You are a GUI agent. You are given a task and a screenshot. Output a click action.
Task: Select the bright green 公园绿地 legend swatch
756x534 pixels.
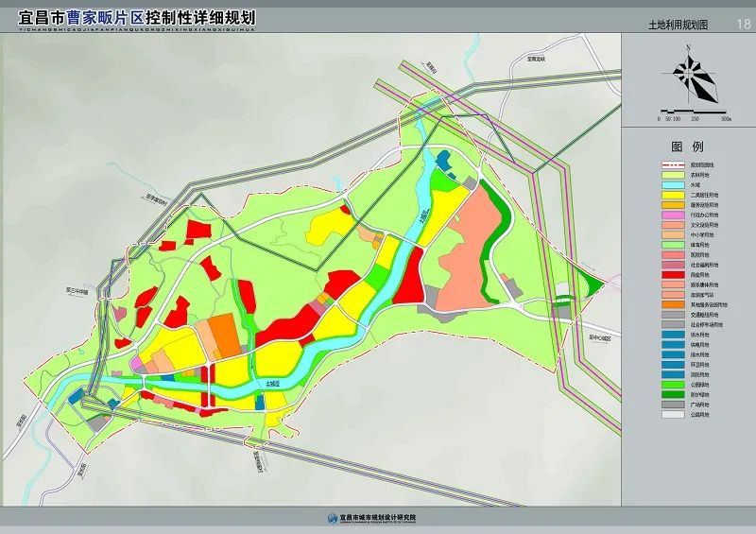pos(672,384)
